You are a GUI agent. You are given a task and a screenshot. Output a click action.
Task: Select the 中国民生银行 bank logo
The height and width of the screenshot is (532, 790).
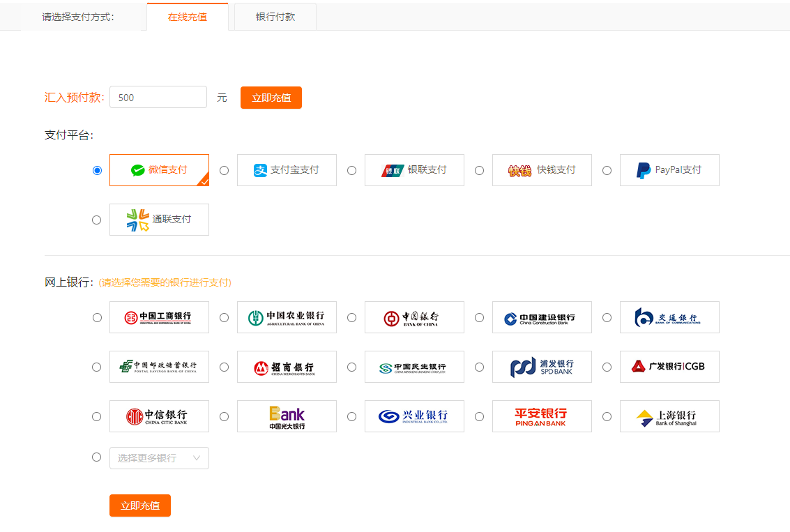pos(414,367)
